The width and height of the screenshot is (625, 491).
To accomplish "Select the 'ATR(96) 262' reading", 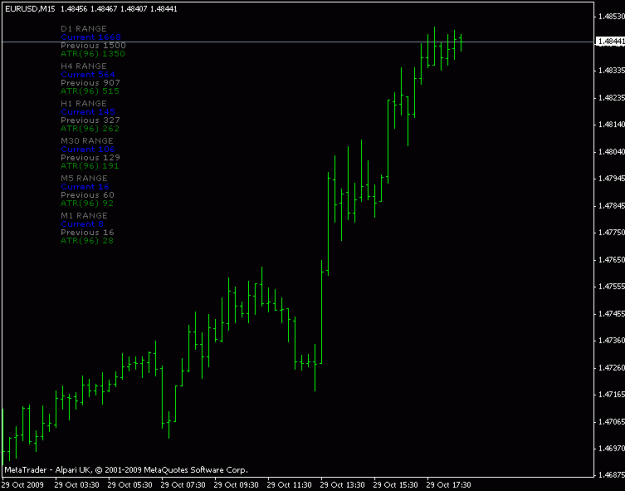I will [x=90, y=129].
